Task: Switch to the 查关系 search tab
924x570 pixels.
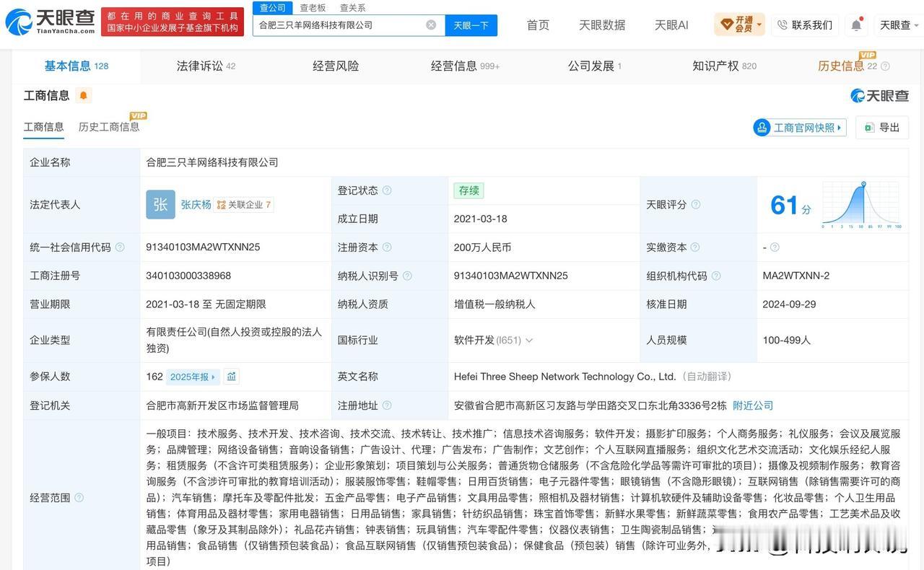Action: pos(352,8)
